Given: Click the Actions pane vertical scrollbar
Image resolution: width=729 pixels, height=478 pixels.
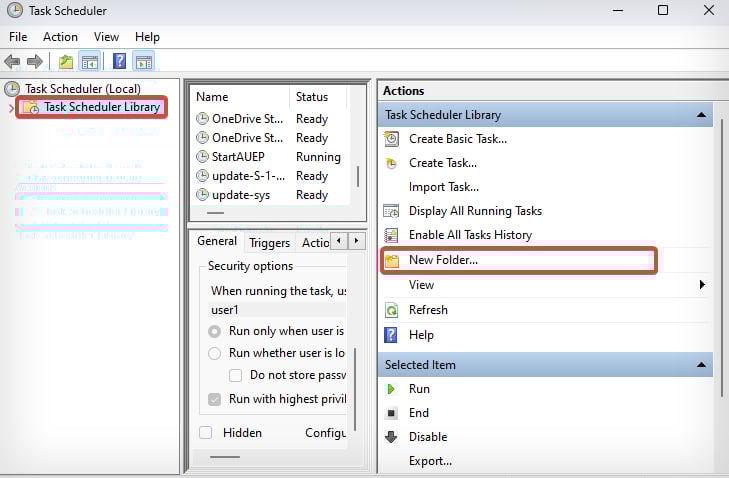Looking at the screenshot, I should pyautogui.click(x=722, y=258).
